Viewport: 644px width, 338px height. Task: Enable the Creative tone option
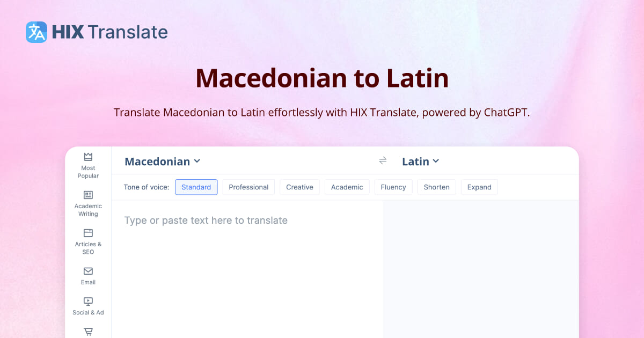point(299,187)
